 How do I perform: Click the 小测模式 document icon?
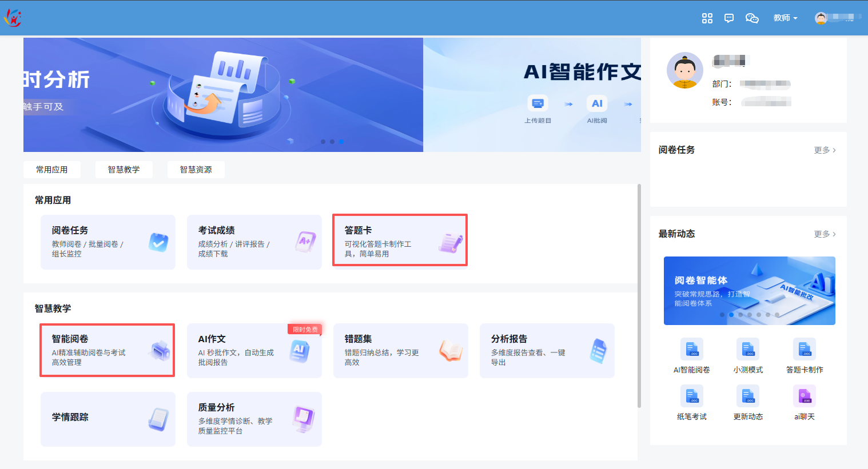747,349
